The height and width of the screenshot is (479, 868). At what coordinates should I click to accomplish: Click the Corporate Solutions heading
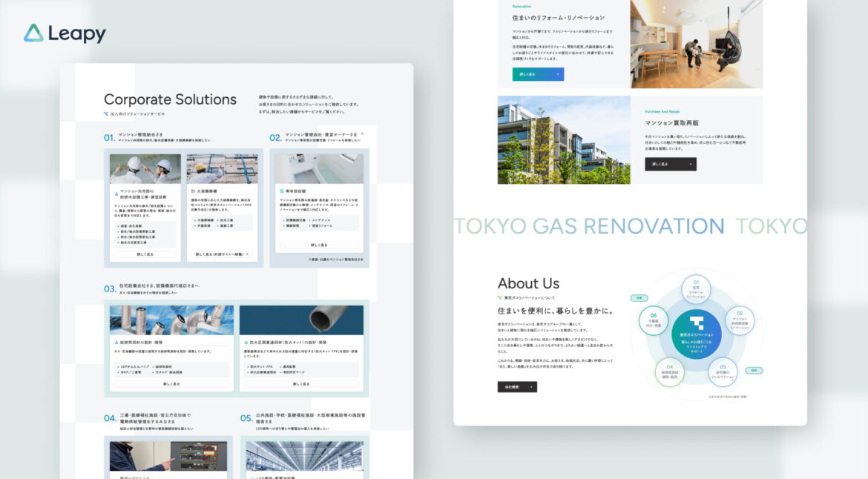click(x=171, y=99)
